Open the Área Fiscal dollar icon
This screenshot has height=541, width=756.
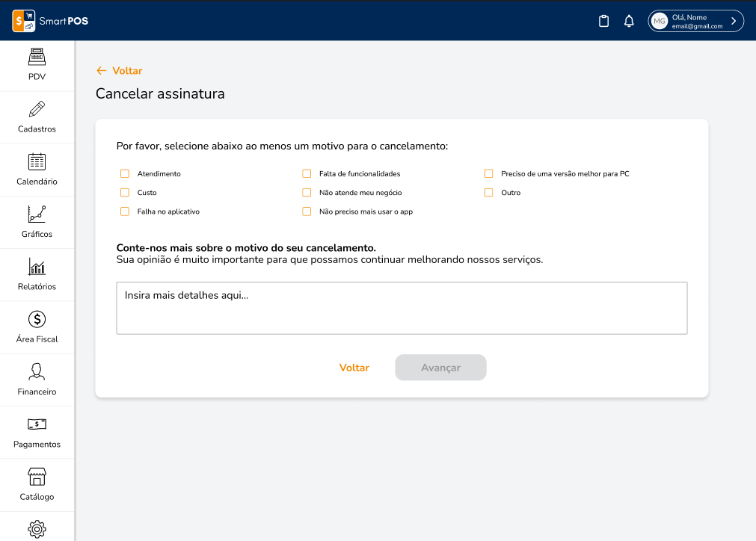tap(37, 319)
